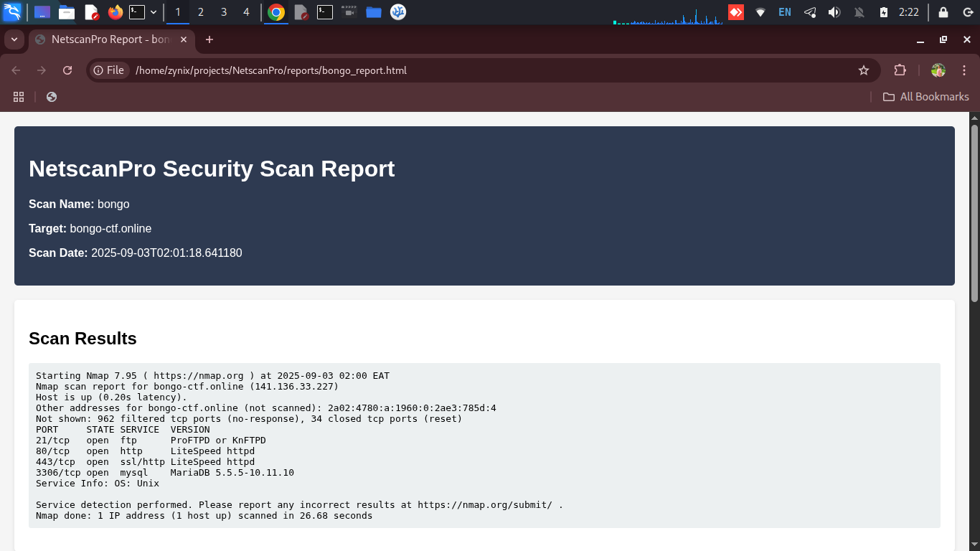Click the 443/tcp ssl/http LiteSpeed row
This screenshot has height=551, width=980.
point(145,462)
